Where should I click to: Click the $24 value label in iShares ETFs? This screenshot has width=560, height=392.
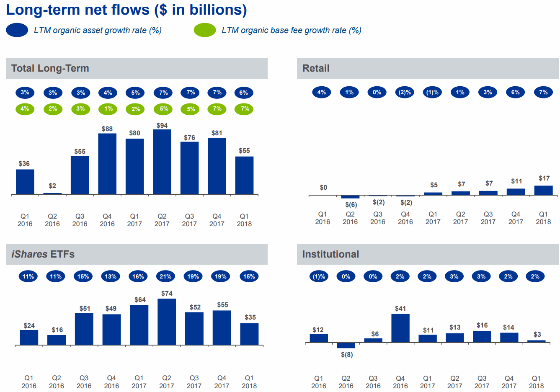pyautogui.click(x=29, y=326)
